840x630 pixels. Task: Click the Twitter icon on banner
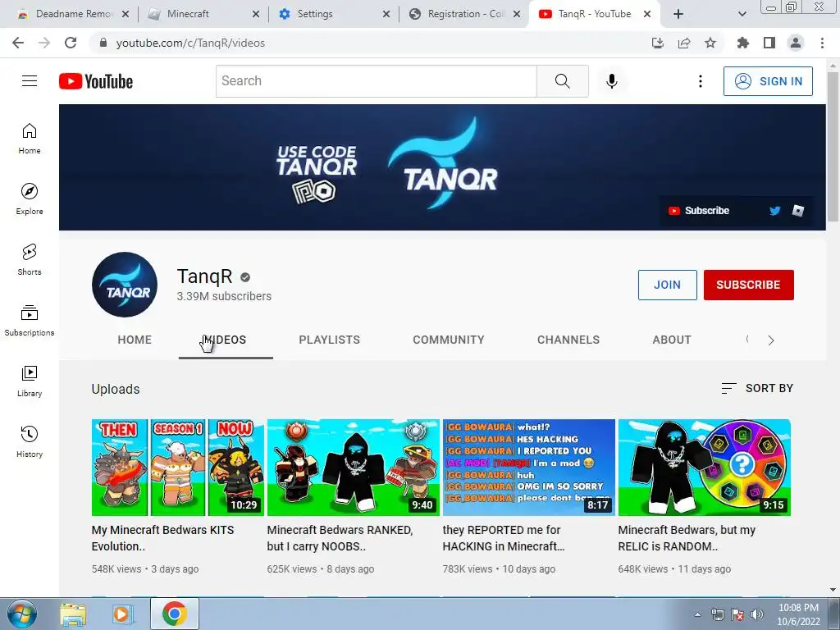pyautogui.click(x=774, y=211)
